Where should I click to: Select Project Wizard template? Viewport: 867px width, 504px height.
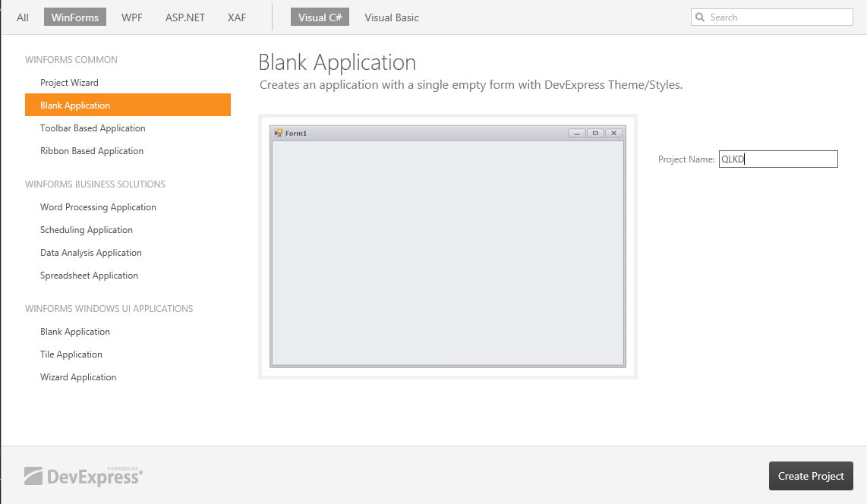(x=69, y=83)
